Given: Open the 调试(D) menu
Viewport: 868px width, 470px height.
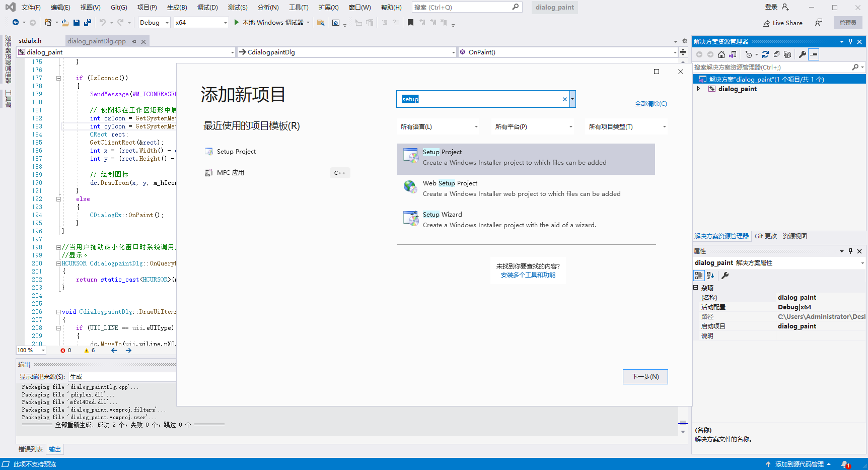Looking at the screenshot, I should (x=207, y=7).
